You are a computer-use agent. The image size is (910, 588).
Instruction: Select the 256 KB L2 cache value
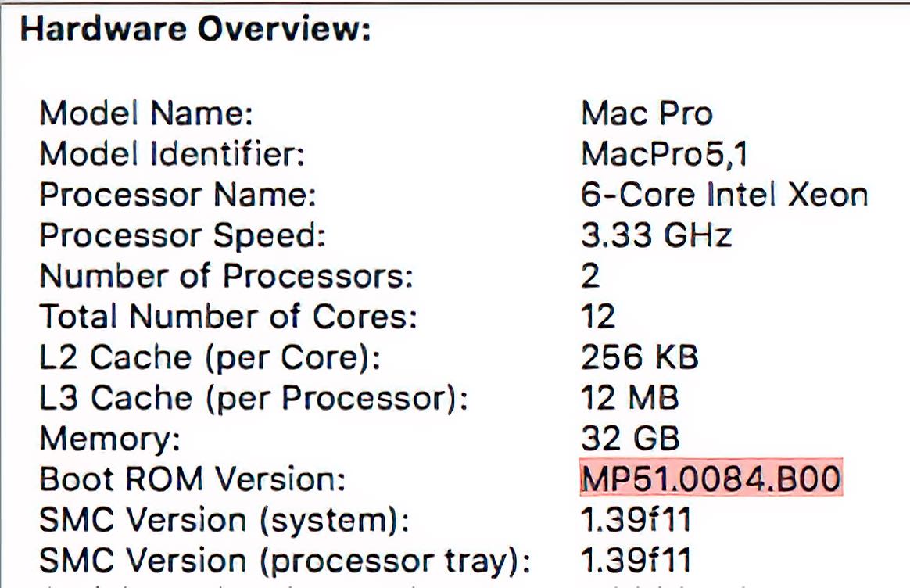[x=640, y=357]
